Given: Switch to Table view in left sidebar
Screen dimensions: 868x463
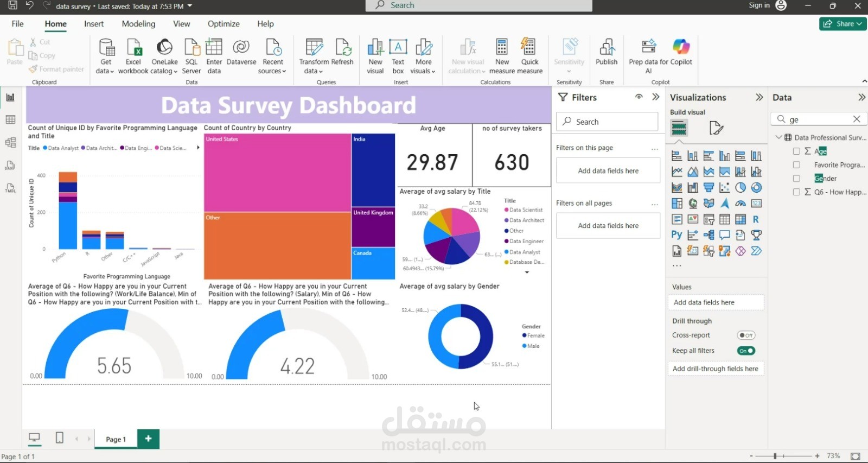Looking at the screenshot, I should point(10,119).
